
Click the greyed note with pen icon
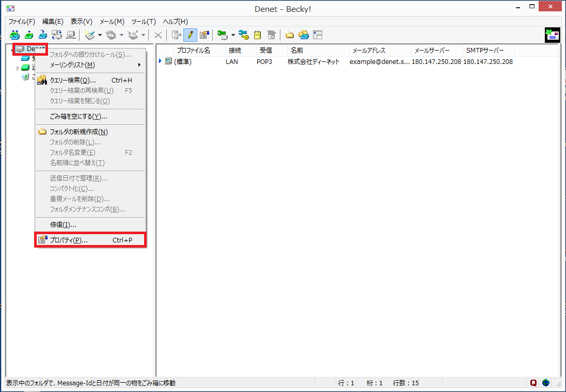pos(272,35)
